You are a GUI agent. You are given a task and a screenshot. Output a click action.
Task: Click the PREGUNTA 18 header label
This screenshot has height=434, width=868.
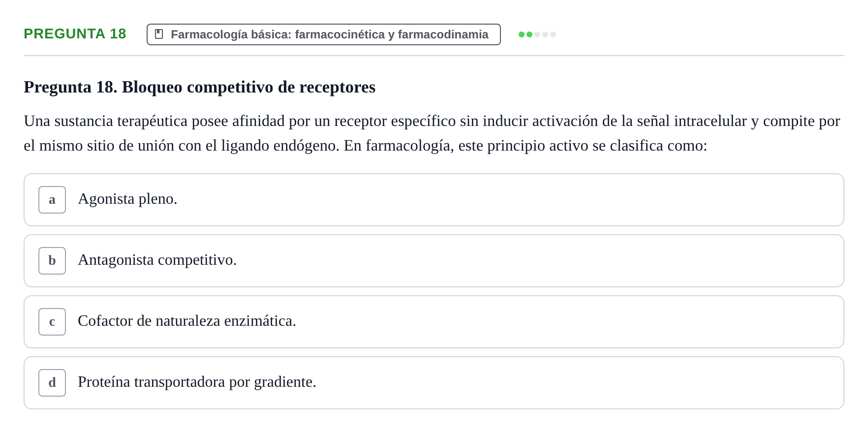coord(75,33)
